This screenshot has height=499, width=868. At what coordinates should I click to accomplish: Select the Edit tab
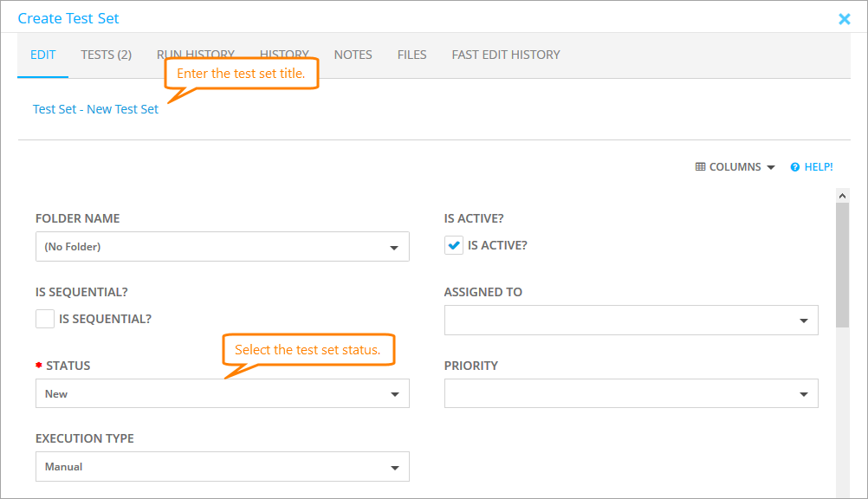pos(42,55)
